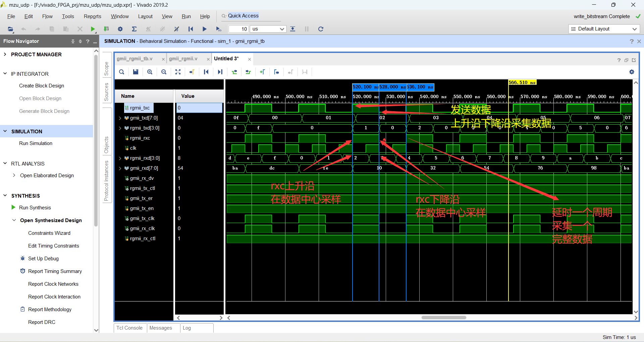
Task: Expand the gmii_txd[7:0] signal
Action: pyautogui.click(x=120, y=118)
